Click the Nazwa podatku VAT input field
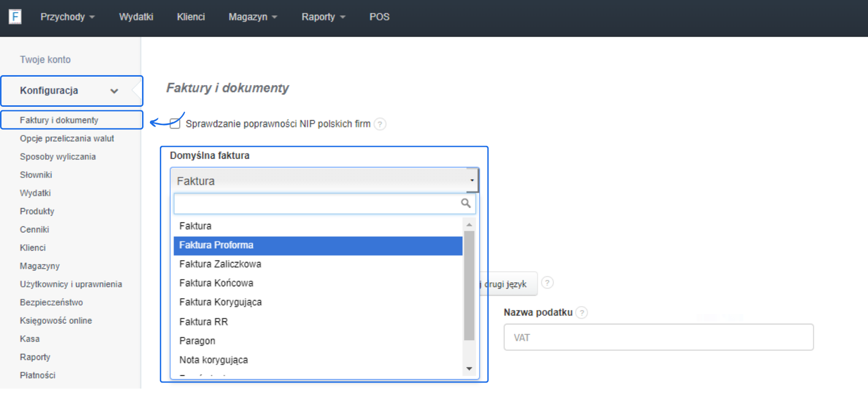This screenshot has width=868, height=395. [658, 338]
